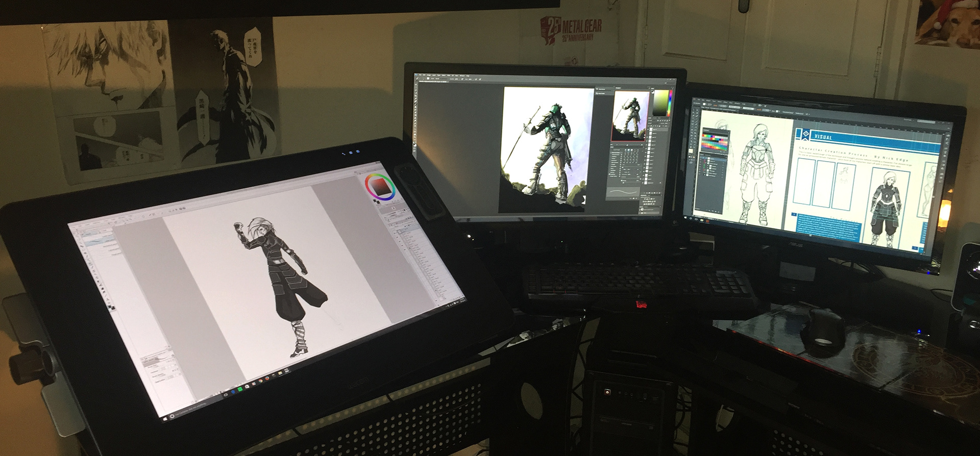The width and height of the screenshot is (980, 456).
Task: Pick a shade in Photoshop's green color picker field
Action: [x=660, y=103]
